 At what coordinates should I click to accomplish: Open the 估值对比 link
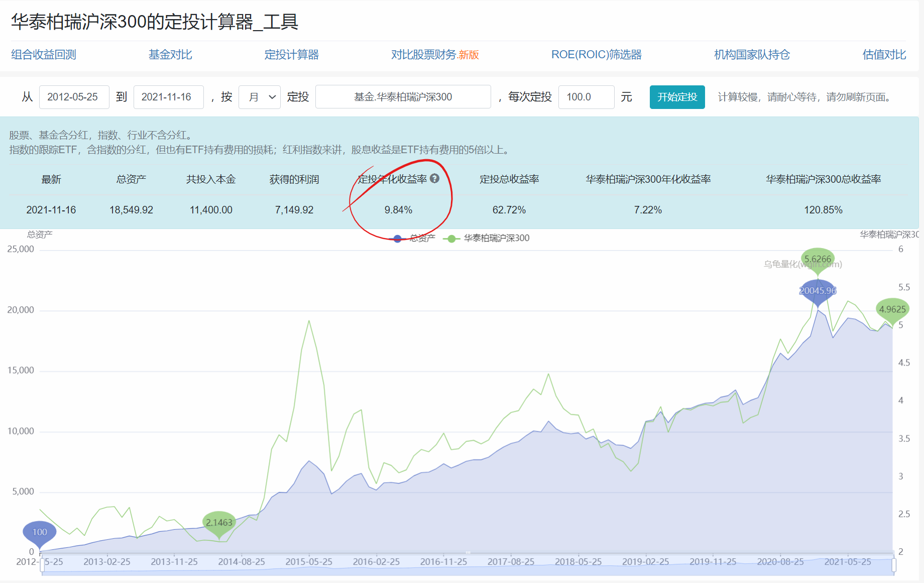[884, 55]
